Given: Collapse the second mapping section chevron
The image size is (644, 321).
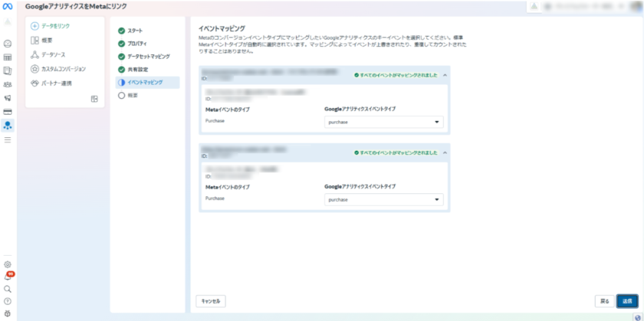Looking at the screenshot, I should pos(445,152).
